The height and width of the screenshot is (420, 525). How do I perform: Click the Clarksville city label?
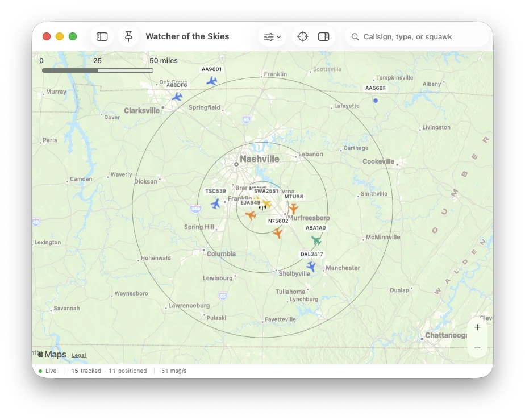[x=141, y=110]
